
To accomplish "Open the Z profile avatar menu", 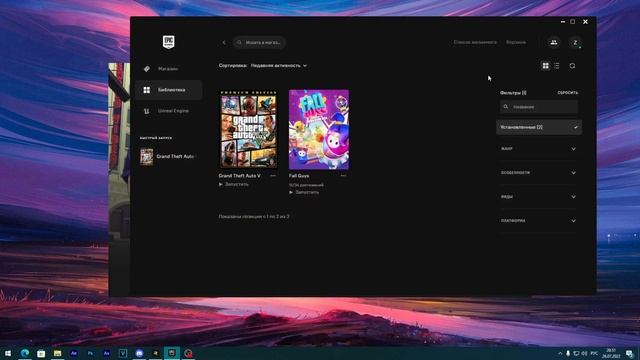I will coord(575,42).
